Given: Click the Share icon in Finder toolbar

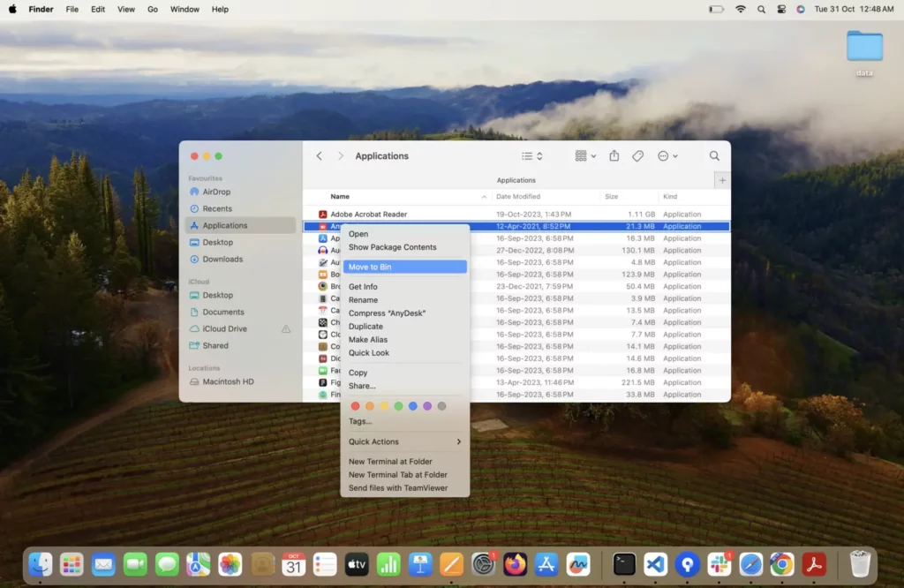Looking at the screenshot, I should coord(614,156).
